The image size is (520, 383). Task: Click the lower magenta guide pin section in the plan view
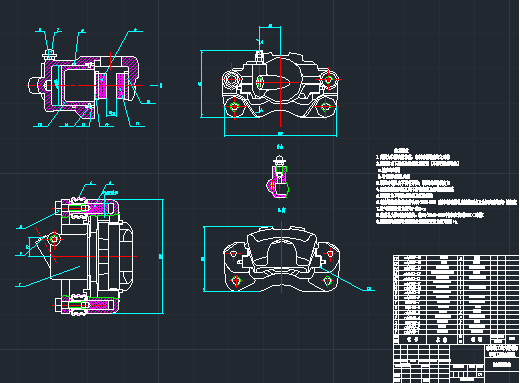click(89, 305)
